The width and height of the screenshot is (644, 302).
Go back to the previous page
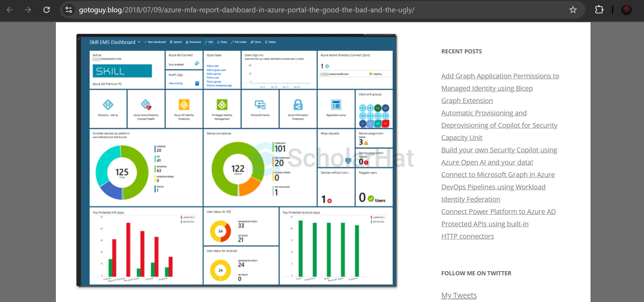pos(10,10)
